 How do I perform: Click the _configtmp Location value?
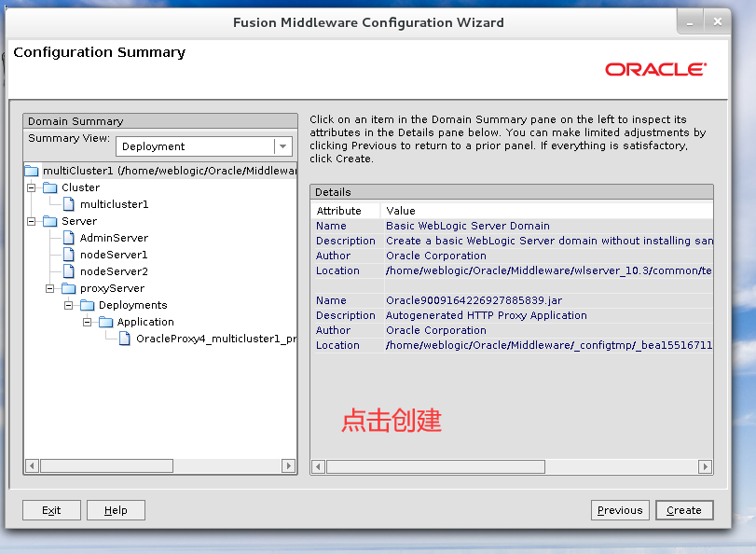click(x=549, y=345)
